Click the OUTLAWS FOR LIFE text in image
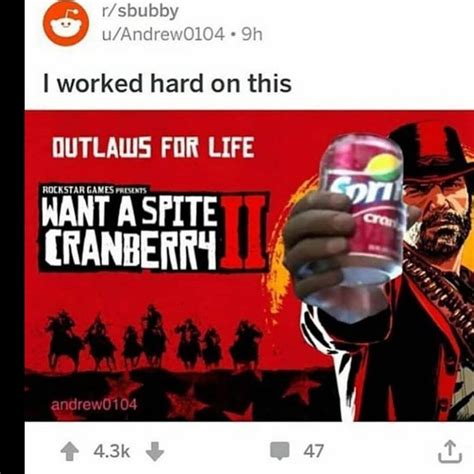This screenshot has height=474, width=474. coord(153,147)
